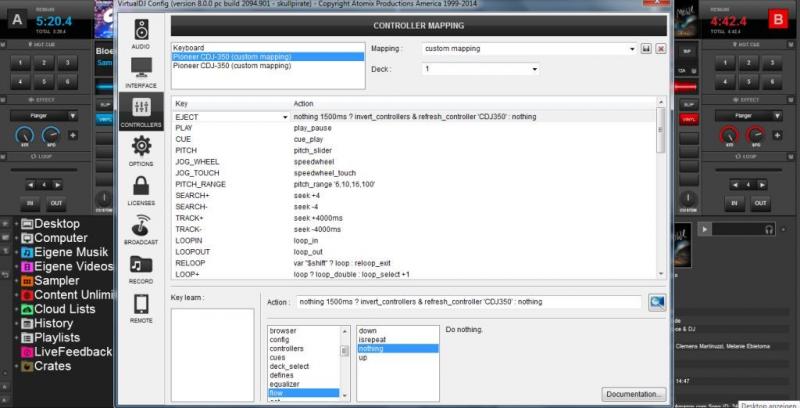Open the Remote section
800x408 pixels.
[x=141, y=309]
